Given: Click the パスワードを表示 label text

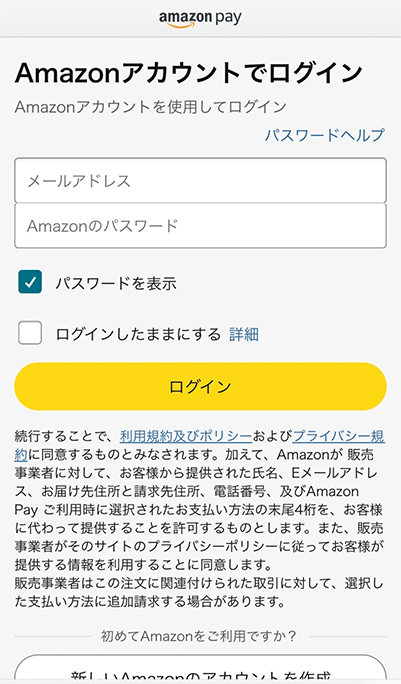Looking at the screenshot, I should point(116,284).
